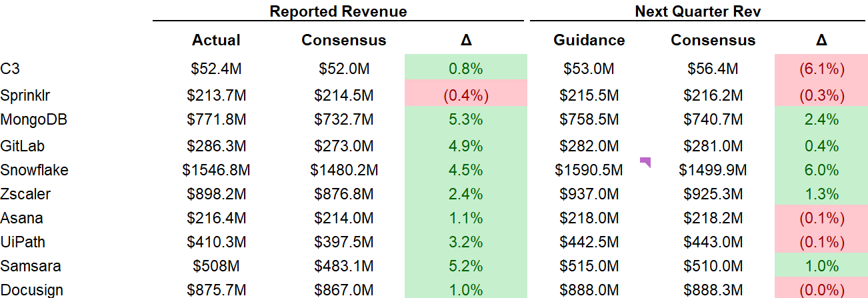Select the Sprinklr company row label

[x=24, y=95]
